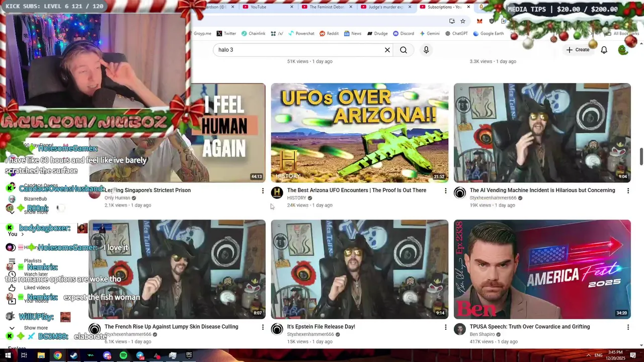Switch to Steam in the taskbar

pyautogui.click(x=74, y=355)
